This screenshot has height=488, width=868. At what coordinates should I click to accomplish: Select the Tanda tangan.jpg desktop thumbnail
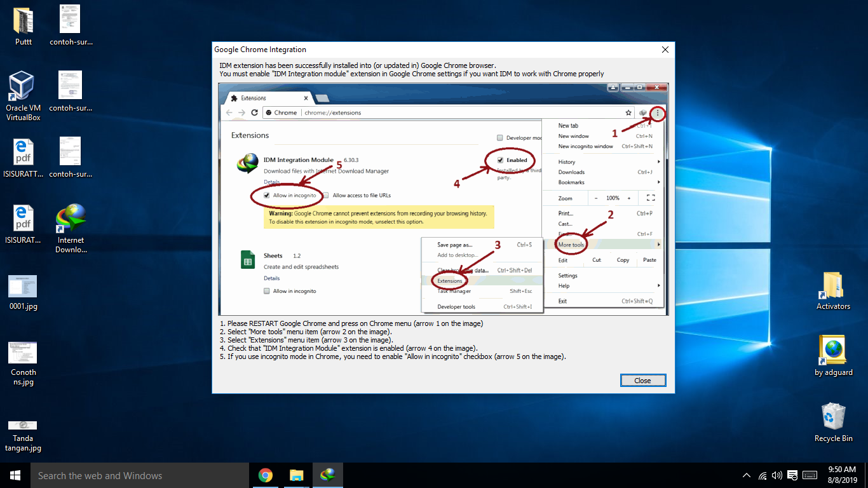click(24, 435)
